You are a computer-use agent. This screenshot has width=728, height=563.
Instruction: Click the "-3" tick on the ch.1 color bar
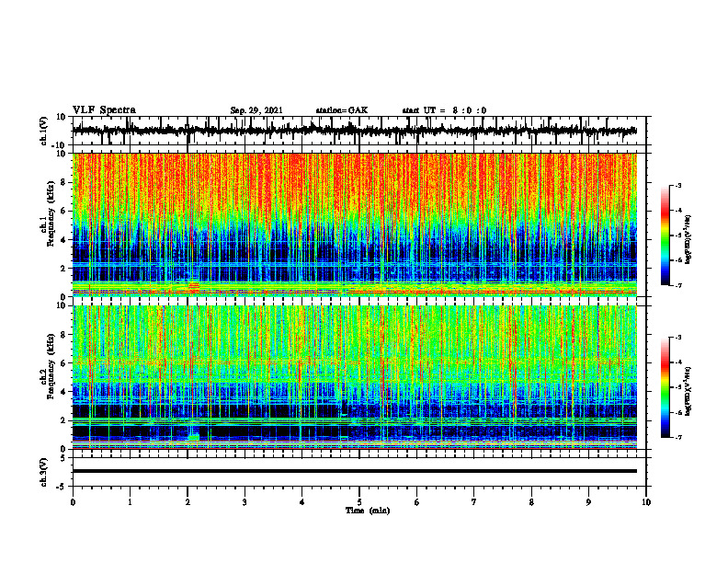pos(678,185)
